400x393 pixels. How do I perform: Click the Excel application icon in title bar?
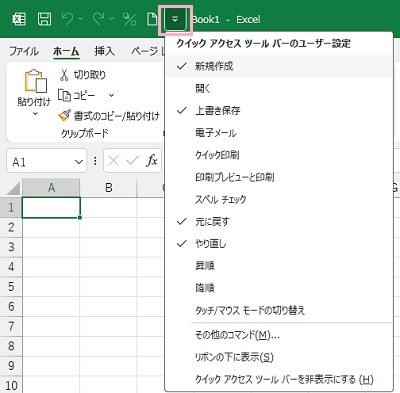point(19,19)
